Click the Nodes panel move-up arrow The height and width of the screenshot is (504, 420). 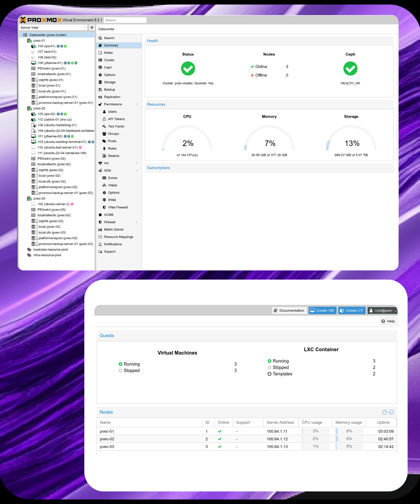385,412
